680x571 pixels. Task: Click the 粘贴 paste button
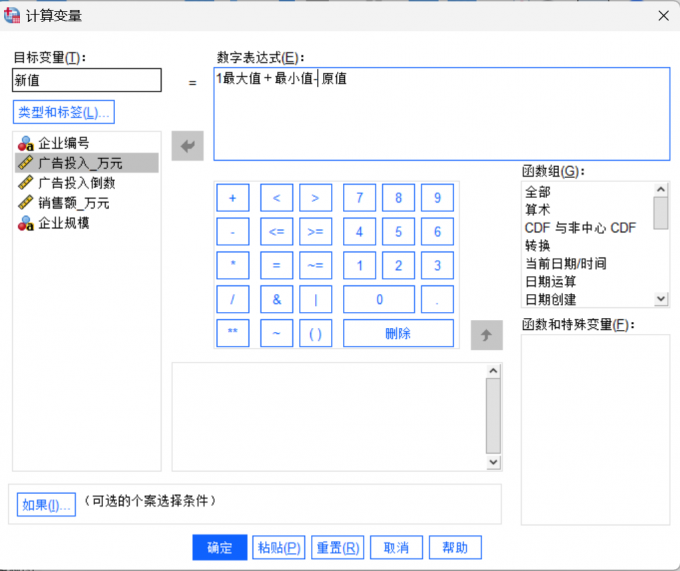point(279,548)
